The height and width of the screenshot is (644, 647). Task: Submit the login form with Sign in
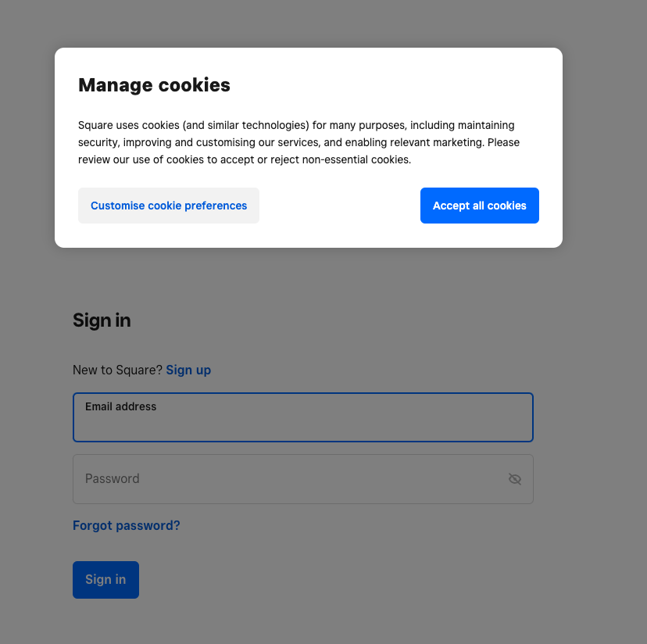105,579
